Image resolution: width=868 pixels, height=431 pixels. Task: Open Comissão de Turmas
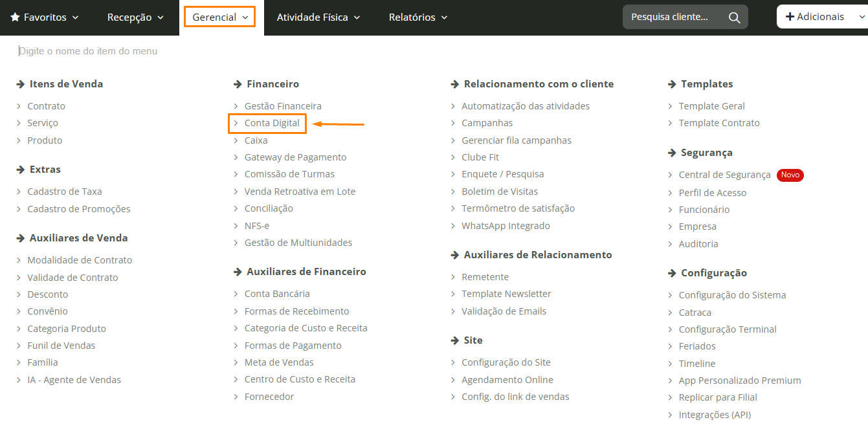pyautogui.click(x=289, y=174)
